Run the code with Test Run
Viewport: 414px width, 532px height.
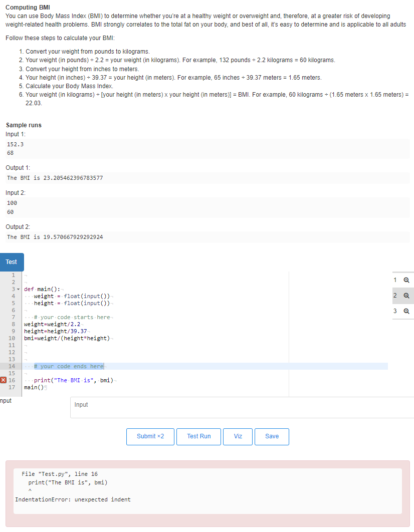point(198,436)
